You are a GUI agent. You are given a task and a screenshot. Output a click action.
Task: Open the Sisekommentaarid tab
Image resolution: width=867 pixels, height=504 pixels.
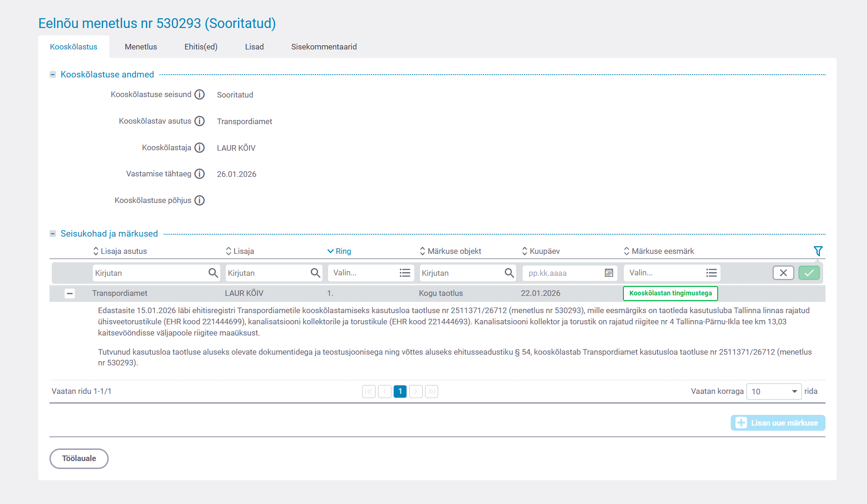pyautogui.click(x=324, y=47)
